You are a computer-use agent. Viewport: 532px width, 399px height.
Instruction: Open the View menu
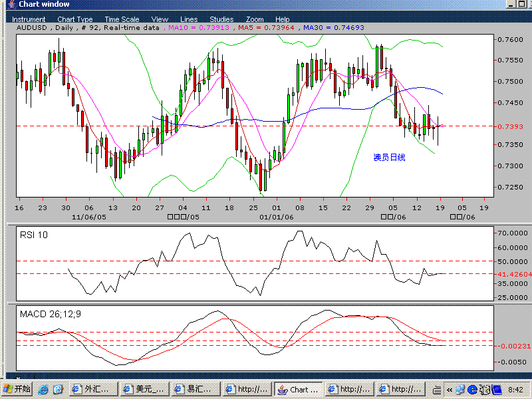click(x=160, y=19)
